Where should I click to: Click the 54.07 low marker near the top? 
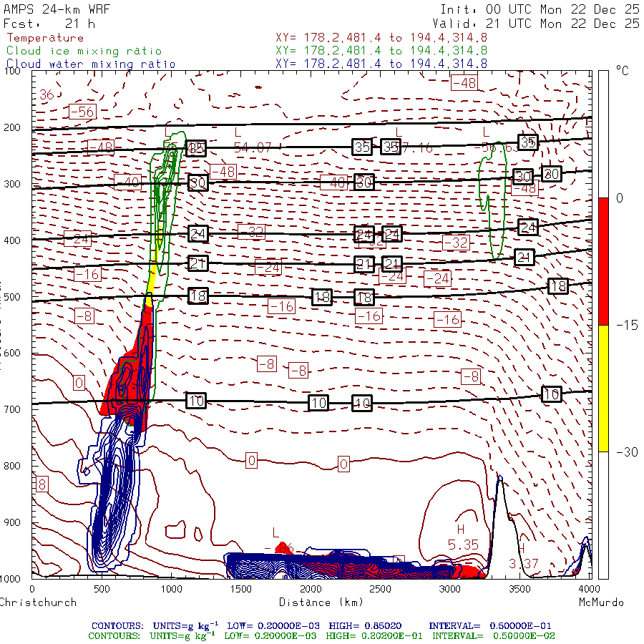click(252, 147)
